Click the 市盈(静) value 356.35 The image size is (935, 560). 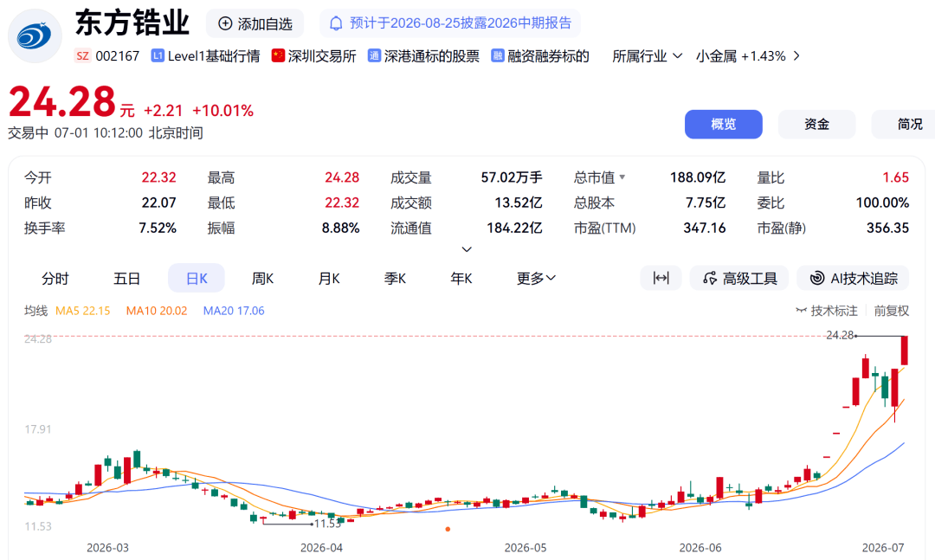[x=888, y=228]
